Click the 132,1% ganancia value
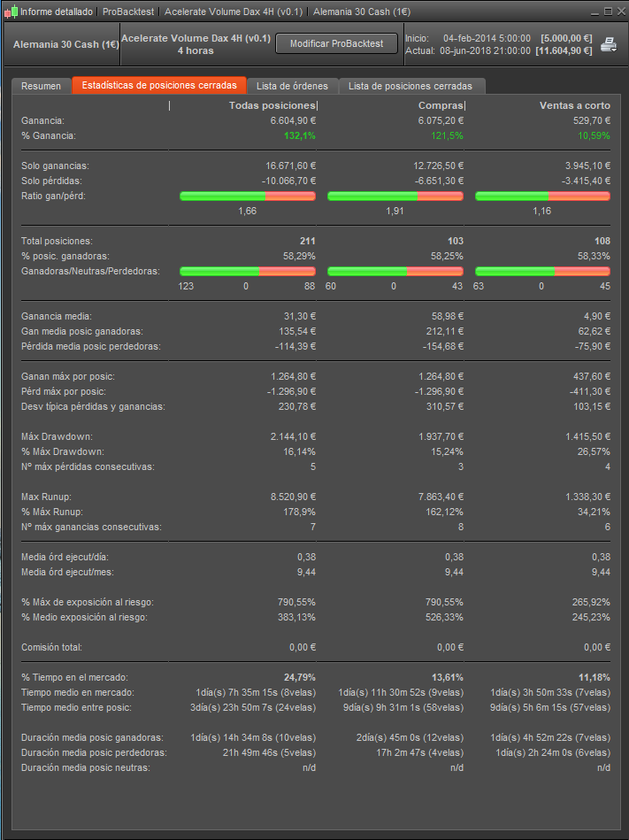This screenshot has height=840, width=629. [x=299, y=135]
